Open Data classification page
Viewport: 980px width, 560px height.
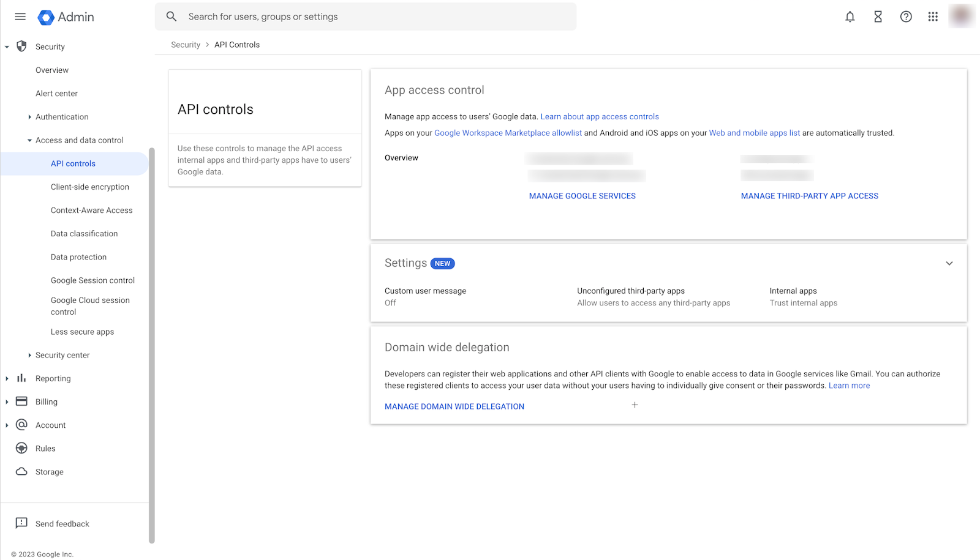pos(85,234)
